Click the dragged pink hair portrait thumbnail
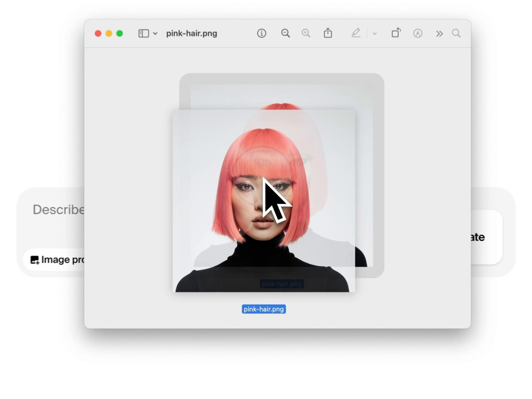This screenshot has height=399, width=532. coord(264,201)
